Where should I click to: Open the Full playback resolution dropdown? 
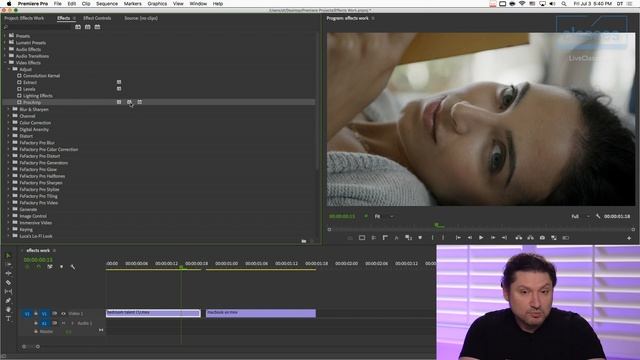click(x=580, y=216)
